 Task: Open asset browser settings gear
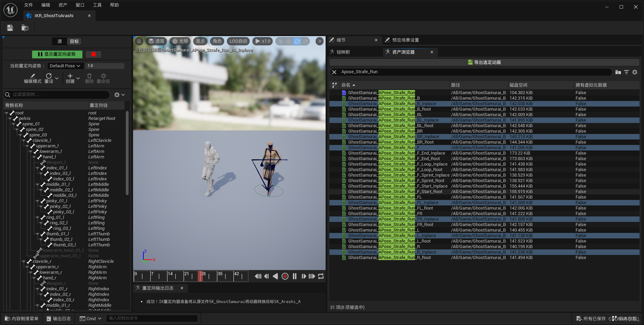(x=635, y=72)
